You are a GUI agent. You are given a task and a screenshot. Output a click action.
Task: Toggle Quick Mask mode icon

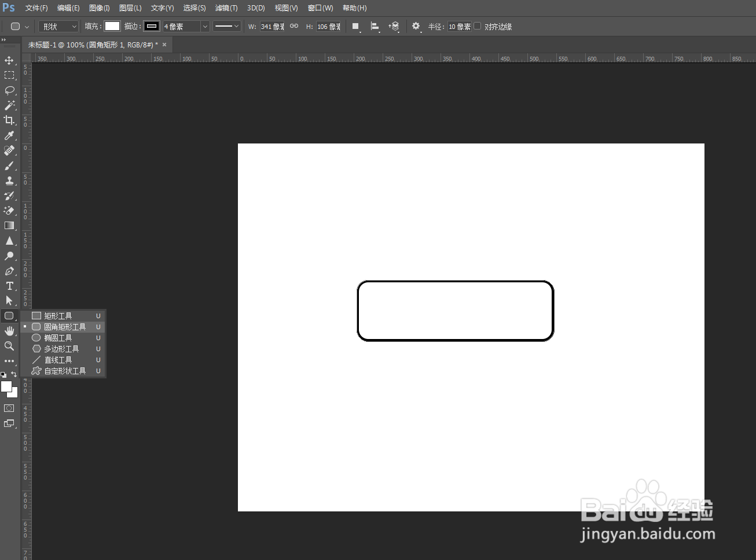[x=9, y=408]
